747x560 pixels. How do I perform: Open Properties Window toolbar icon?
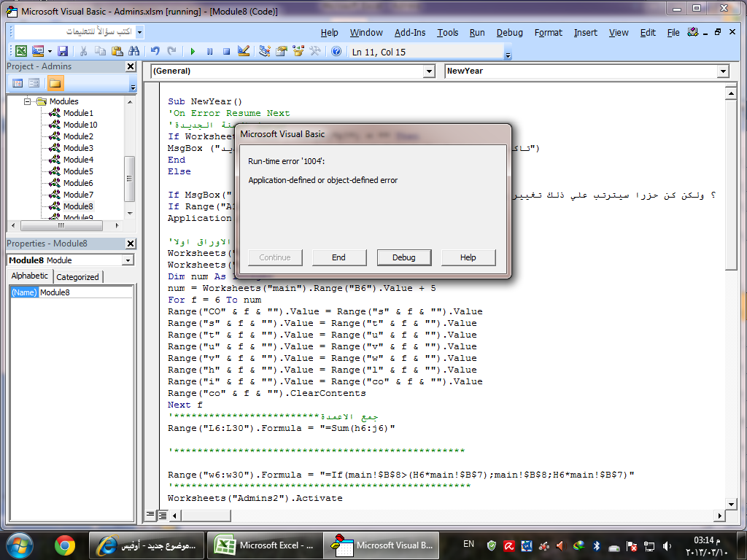tap(282, 52)
